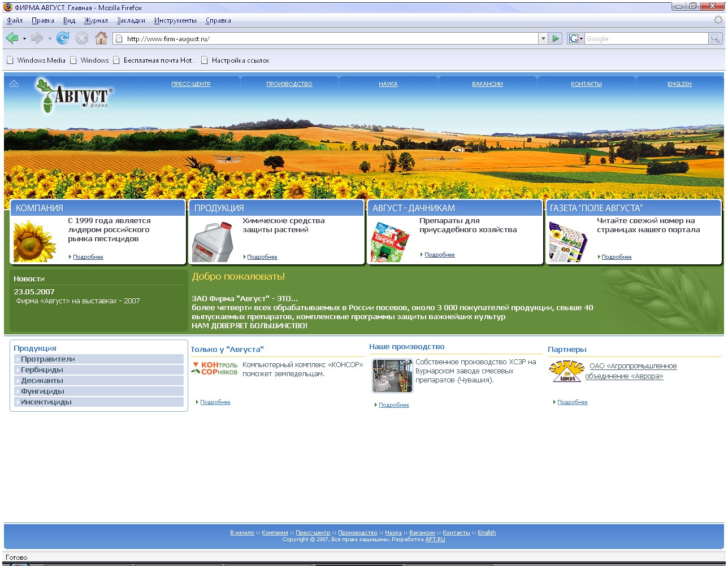This screenshot has height=566, width=728.
Task: Open the Файл menu
Action: [x=15, y=20]
